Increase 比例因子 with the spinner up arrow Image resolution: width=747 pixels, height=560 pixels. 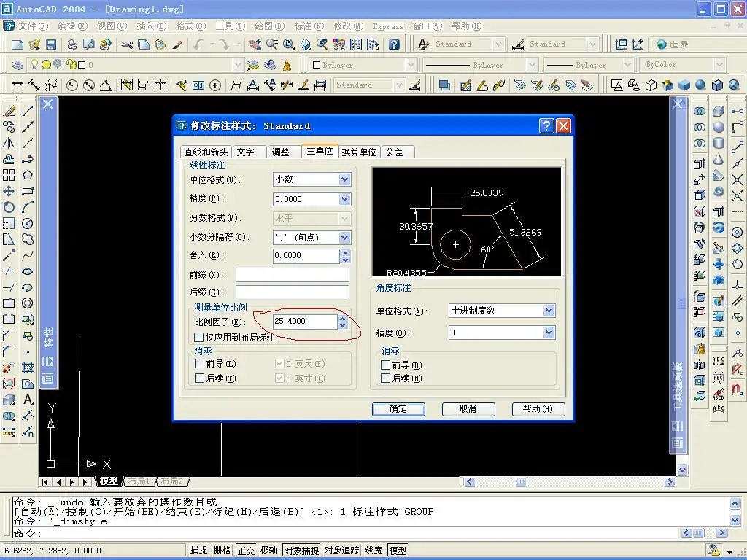[343, 318]
